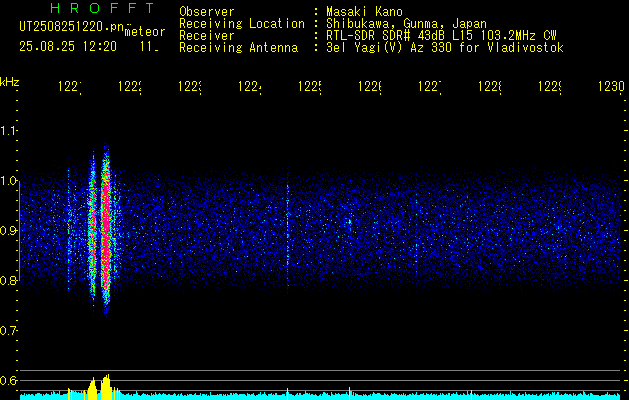Click the tallest yellow peak in the level graph
The height and width of the screenshot is (400, 629).
tap(106, 386)
